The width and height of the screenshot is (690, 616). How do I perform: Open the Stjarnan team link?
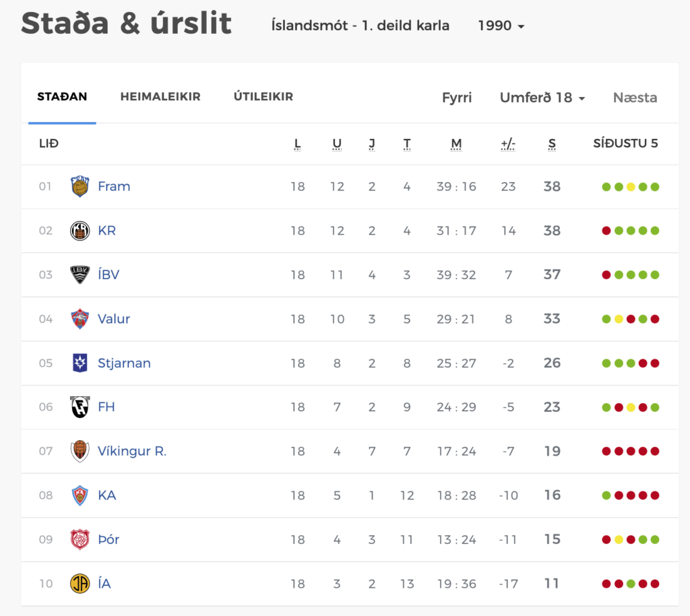(x=124, y=363)
